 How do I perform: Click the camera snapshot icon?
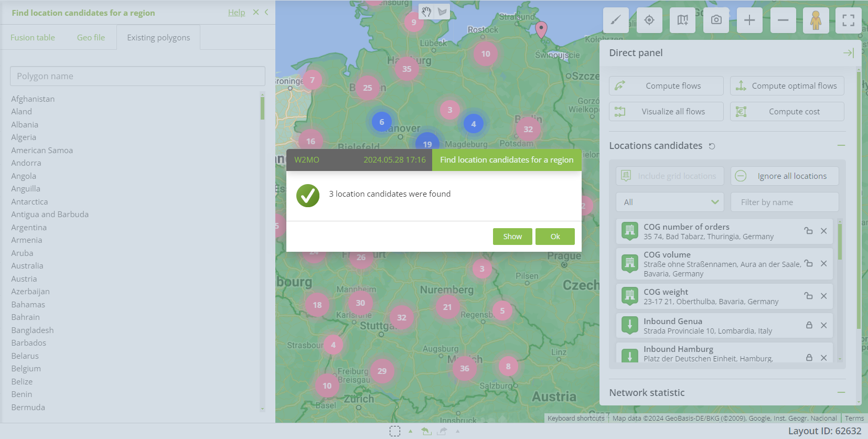click(x=716, y=20)
